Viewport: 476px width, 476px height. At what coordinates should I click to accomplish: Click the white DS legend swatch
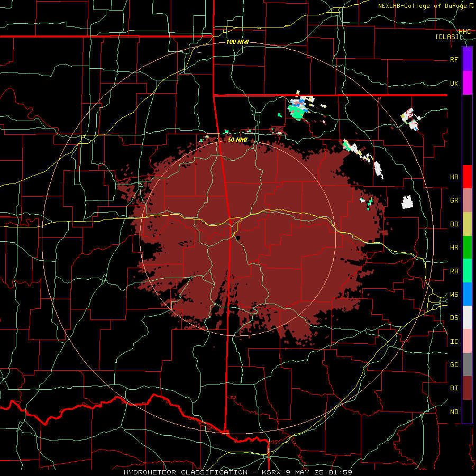467,317
